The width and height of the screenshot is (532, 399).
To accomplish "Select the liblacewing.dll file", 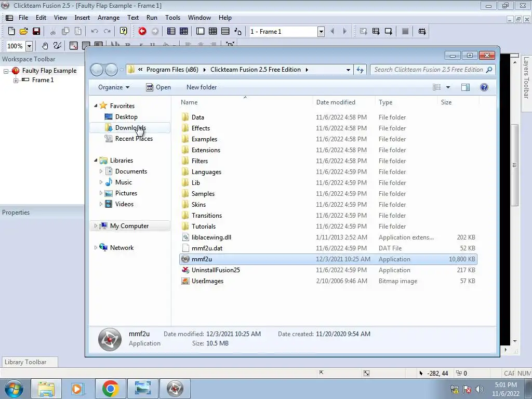I will click(x=211, y=237).
